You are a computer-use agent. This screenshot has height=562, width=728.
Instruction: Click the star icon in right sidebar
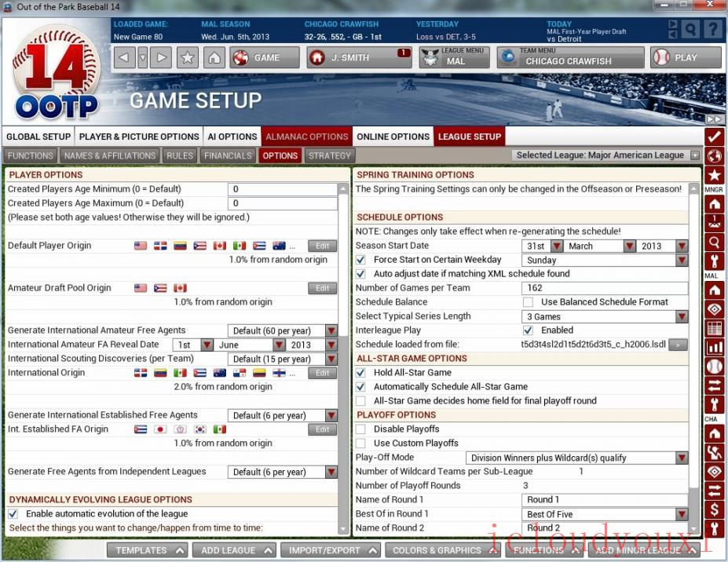(714, 175)
